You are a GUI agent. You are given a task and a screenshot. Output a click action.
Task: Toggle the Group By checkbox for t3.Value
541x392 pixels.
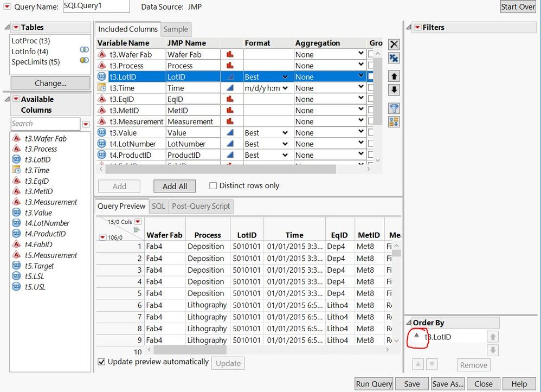pos(371,132)
